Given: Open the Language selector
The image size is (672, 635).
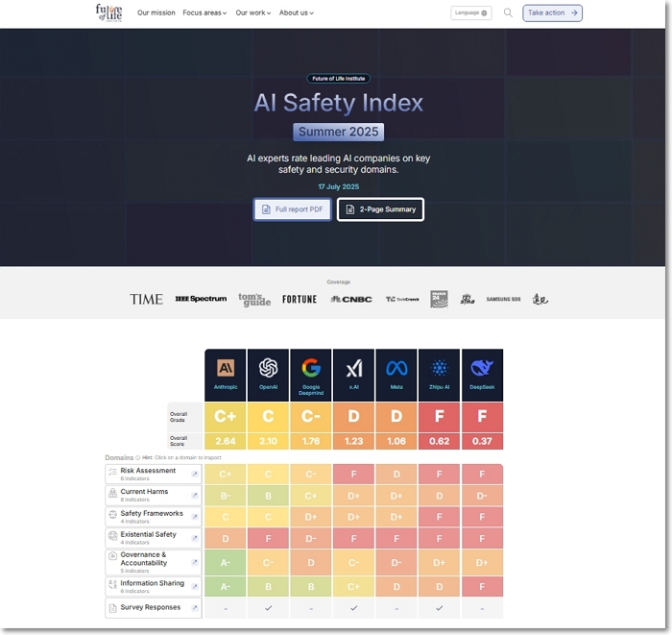Looking at the screenshot, I should click(x=471, y=12).
